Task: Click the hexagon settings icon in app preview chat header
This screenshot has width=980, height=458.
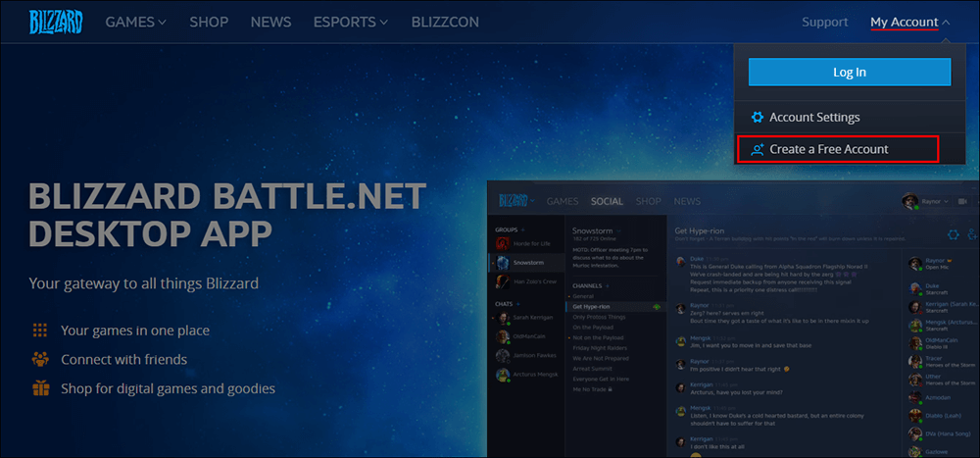Action: (x=953, y=234)
